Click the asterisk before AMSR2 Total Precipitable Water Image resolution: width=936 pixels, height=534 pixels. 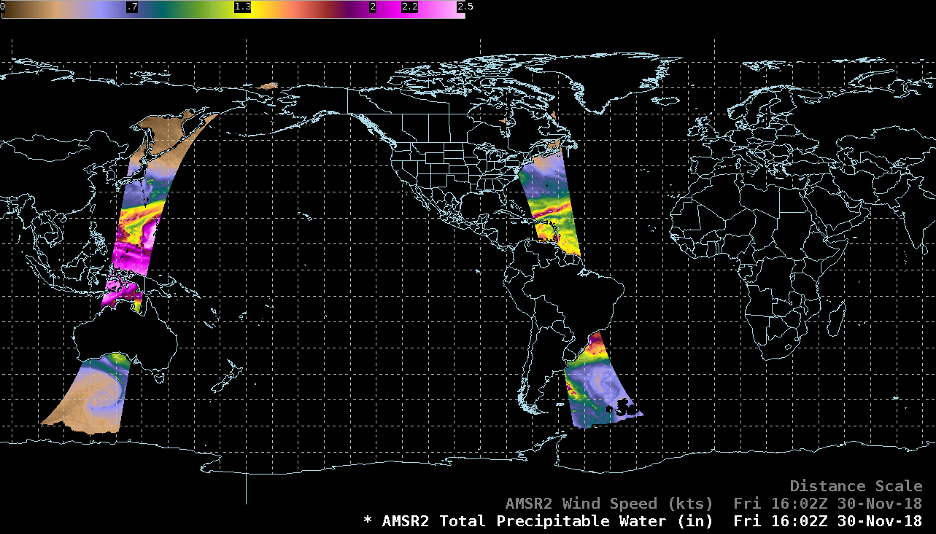tap(367, 521)
